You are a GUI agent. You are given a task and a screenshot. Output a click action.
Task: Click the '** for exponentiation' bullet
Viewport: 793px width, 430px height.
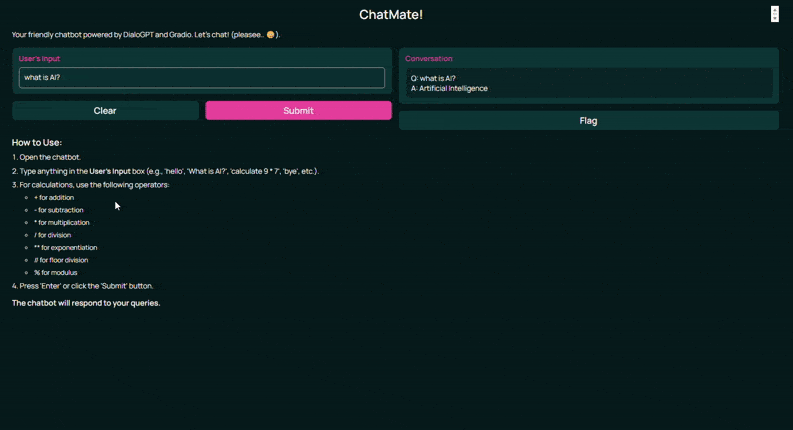coord(65,247)
